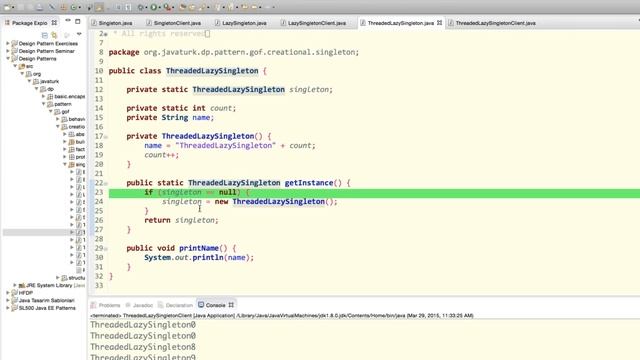
Task: Minimize the Package Explorer view
Action: coord(68,21)
